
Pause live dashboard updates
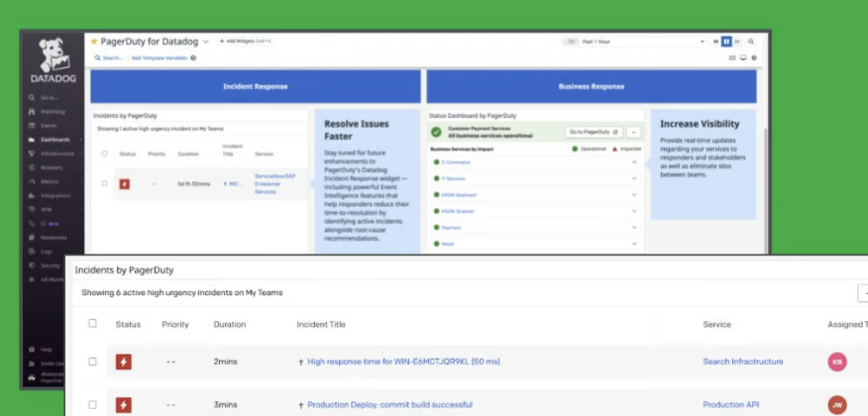726,42
